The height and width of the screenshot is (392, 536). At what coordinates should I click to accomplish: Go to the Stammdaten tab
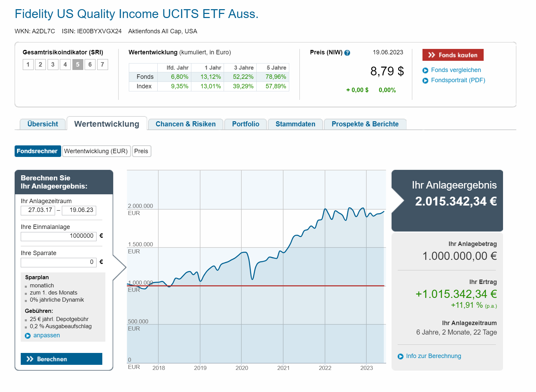[x=295, y=124]
